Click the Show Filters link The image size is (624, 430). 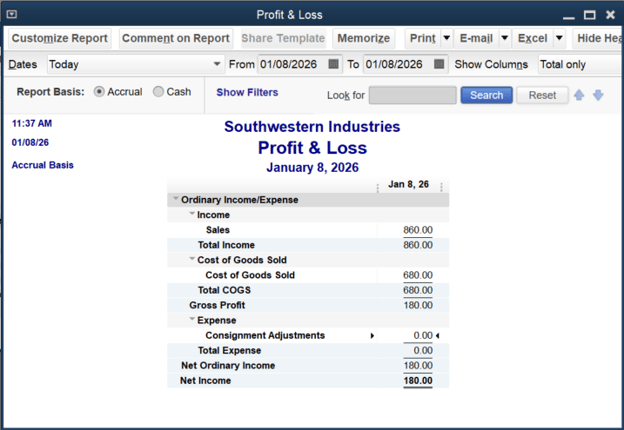[x=247, y=93]
